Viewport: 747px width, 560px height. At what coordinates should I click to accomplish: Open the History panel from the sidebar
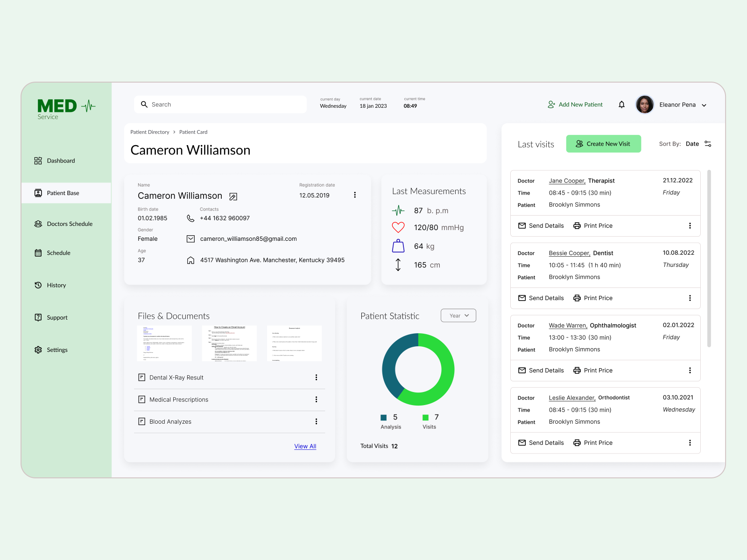[38, 285]
